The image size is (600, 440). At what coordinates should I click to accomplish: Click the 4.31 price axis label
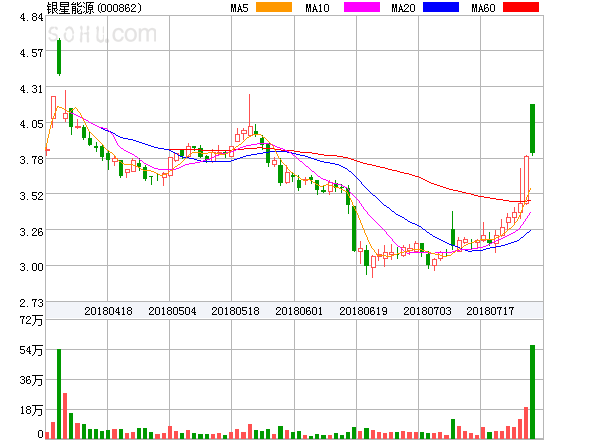pyautogui.click(x=31, y=89)
